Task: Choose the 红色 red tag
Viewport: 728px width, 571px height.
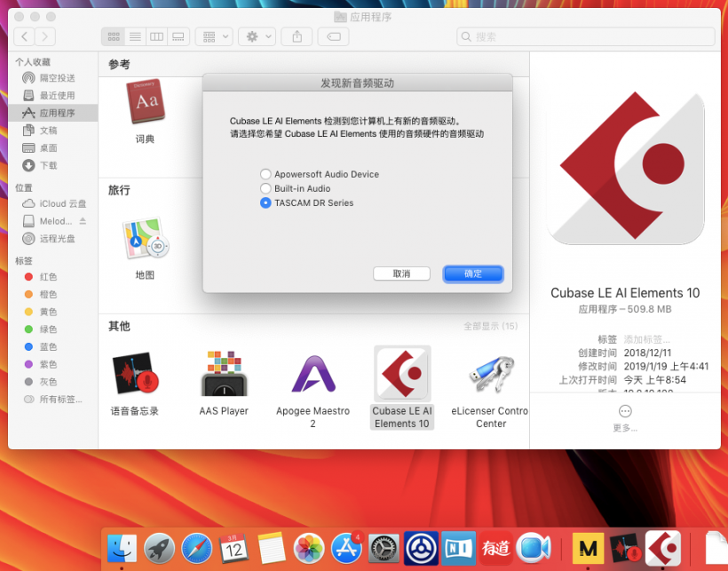Action: pos(48,277)
